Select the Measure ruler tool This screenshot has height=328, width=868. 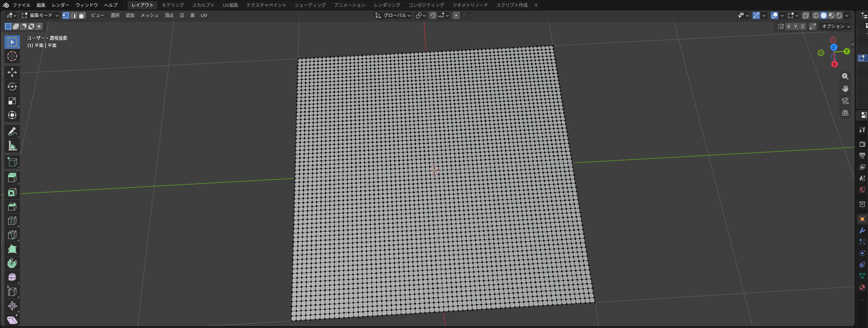(12, 146)
